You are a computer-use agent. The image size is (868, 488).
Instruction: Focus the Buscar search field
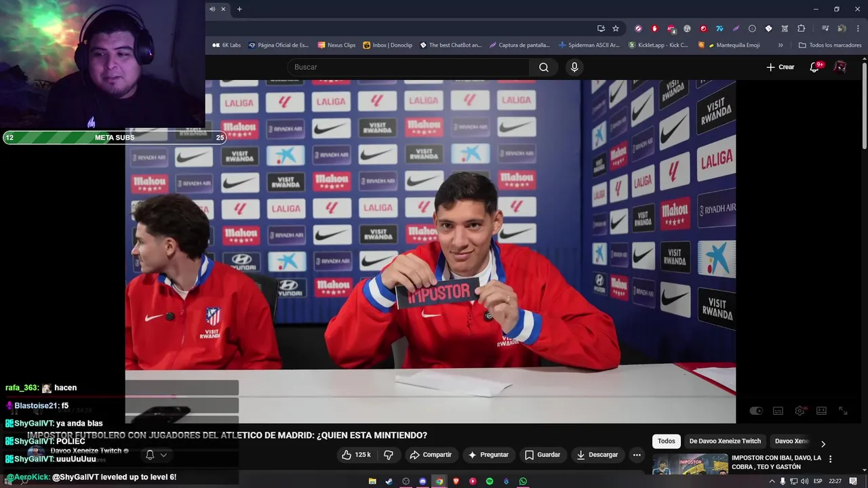coord(408,67)
